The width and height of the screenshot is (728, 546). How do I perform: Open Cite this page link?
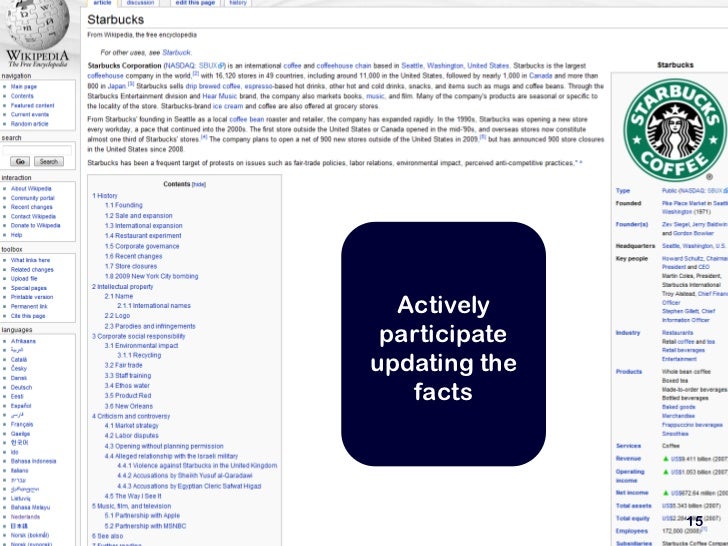click(28, 316)
